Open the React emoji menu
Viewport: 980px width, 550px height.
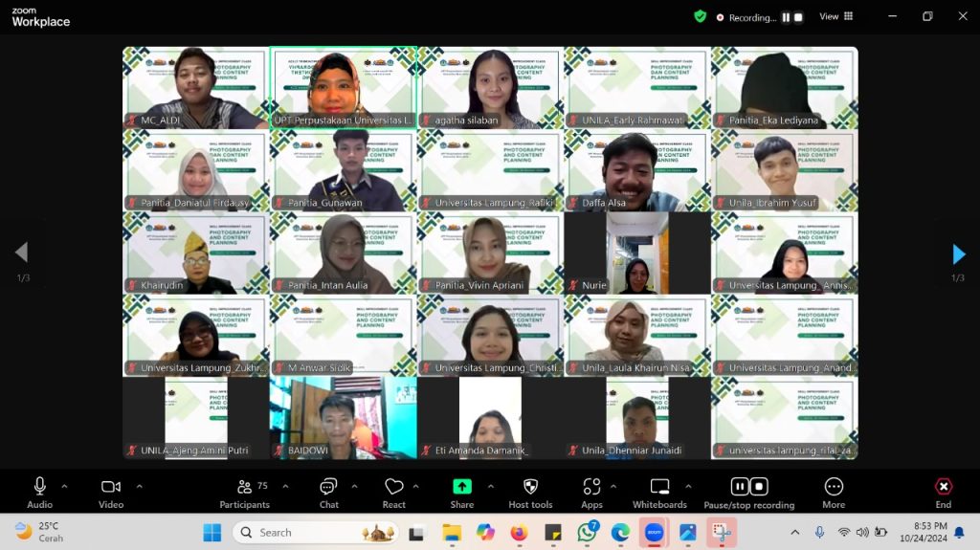tap(393, 487)
